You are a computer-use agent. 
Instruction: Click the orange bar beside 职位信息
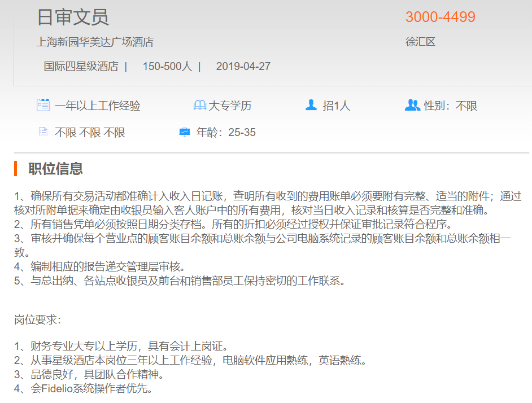[16, 168]
